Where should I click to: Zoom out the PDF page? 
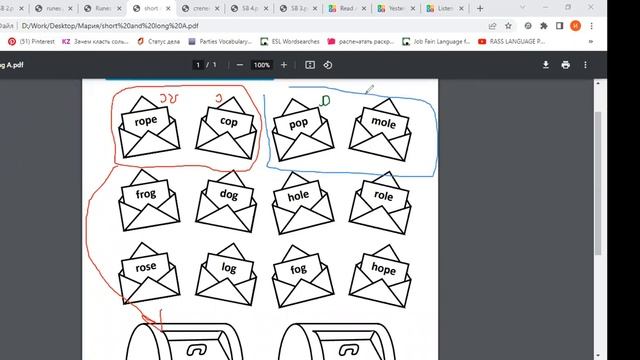point(240,65)
